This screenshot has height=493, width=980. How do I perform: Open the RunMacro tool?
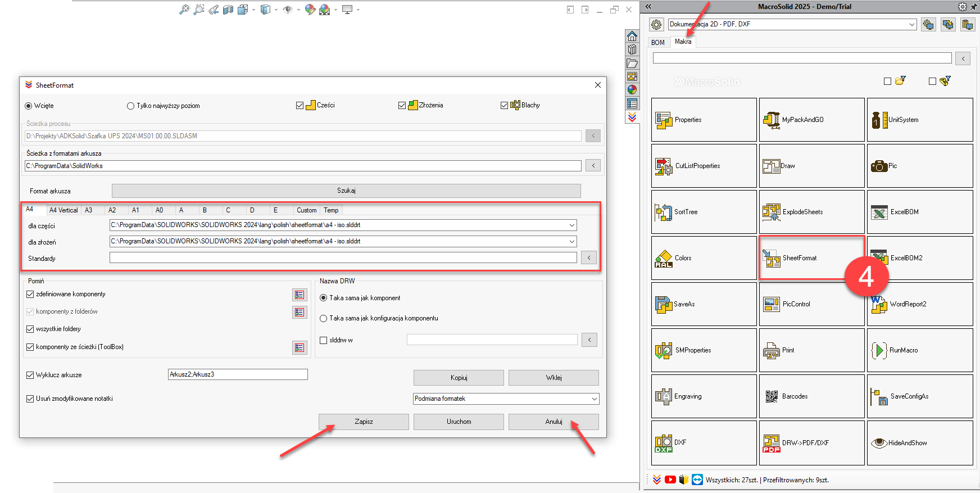919,350
